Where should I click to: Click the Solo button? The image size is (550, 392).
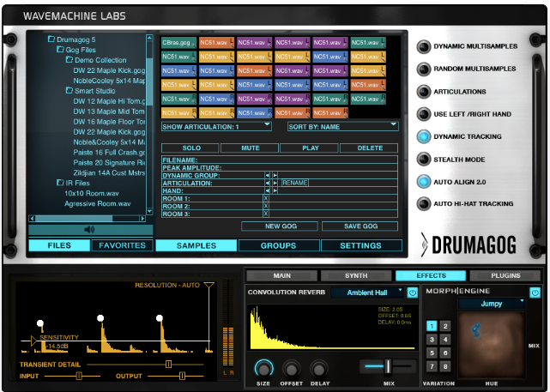(191, 148)
